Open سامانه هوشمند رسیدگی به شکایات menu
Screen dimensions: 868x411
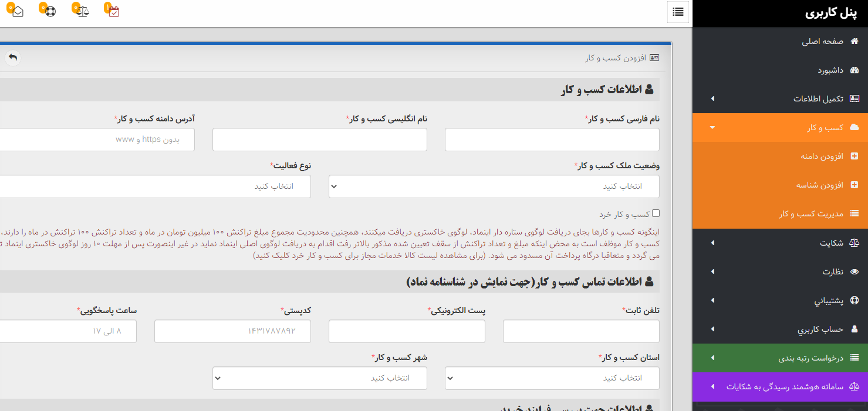click(x=780, y=387)
